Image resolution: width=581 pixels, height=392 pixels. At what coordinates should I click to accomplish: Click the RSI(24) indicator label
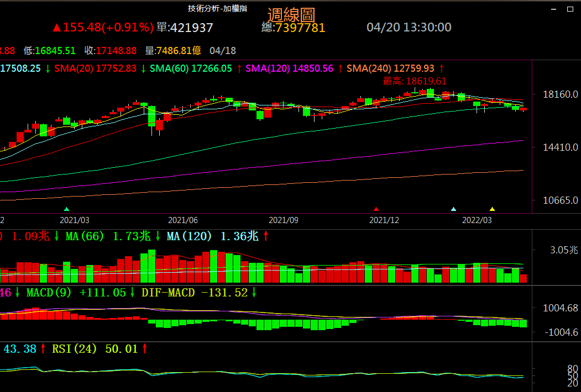click(74, 349)
